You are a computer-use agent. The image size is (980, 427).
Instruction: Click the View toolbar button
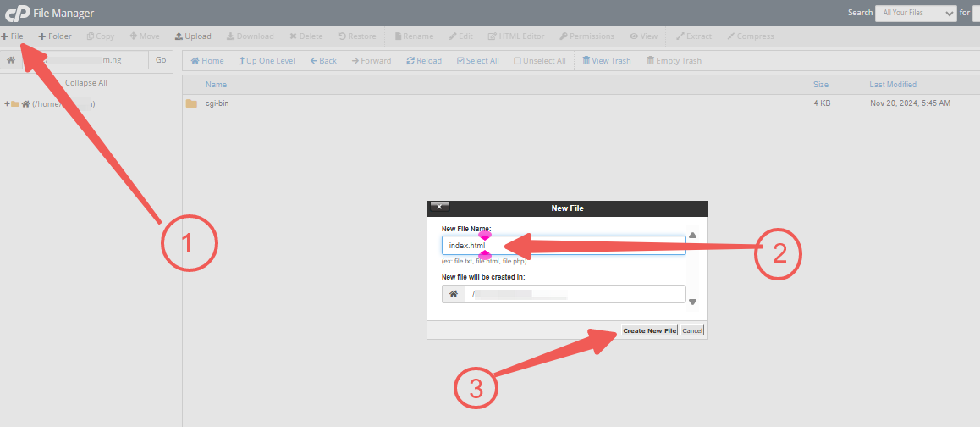(x=644, y=36)
